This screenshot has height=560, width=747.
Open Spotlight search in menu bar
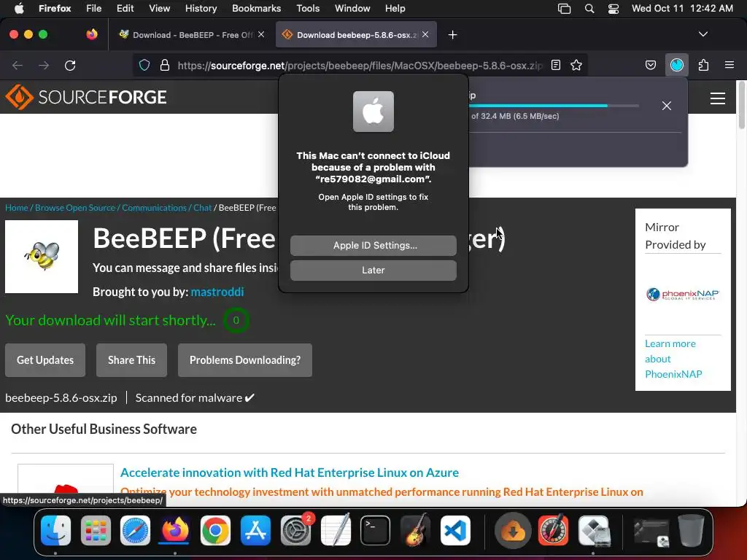click(589, 8)
